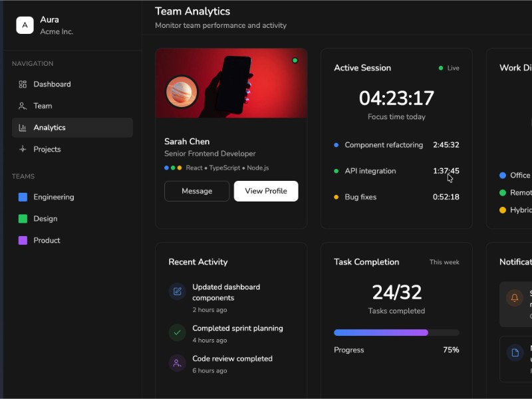
Task: Click the yellow Hybrid legend dot
Action: [503, 210]
